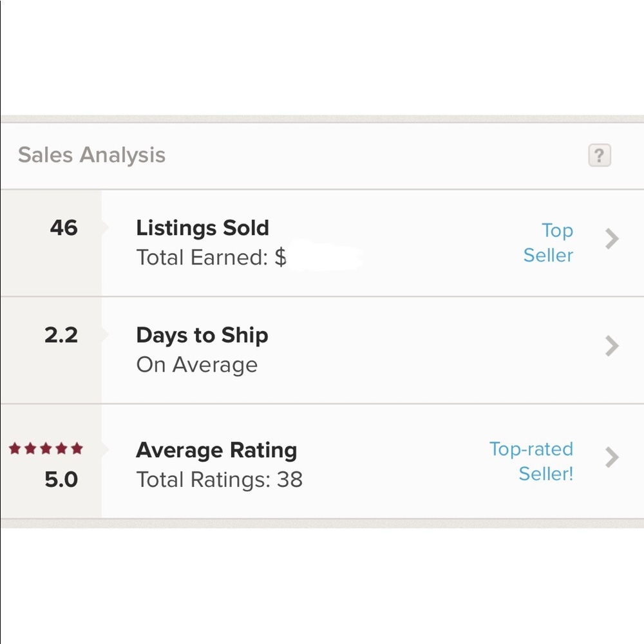644x644 pixels.
Task: Click the first star in the rating row
Action: click(x=14, y=448)
